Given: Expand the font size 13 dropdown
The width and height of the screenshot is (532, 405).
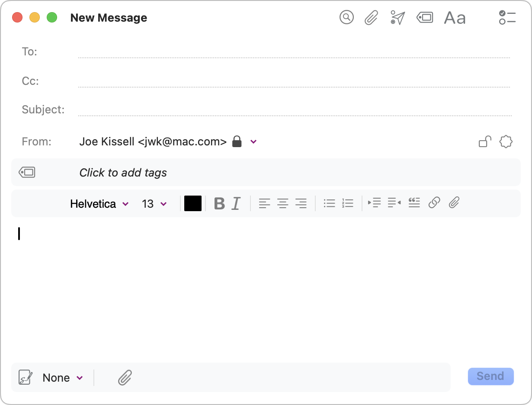Looking at the screenshot, I should (x=154, y=204).
